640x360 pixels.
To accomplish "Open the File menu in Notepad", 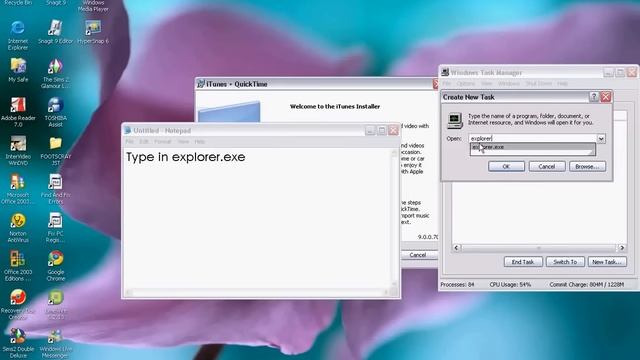I will 129,142.
